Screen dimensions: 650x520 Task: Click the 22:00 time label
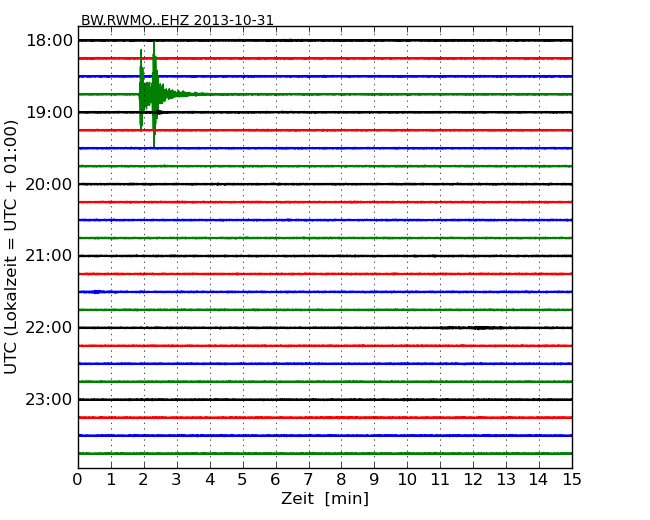coord(49,328)
